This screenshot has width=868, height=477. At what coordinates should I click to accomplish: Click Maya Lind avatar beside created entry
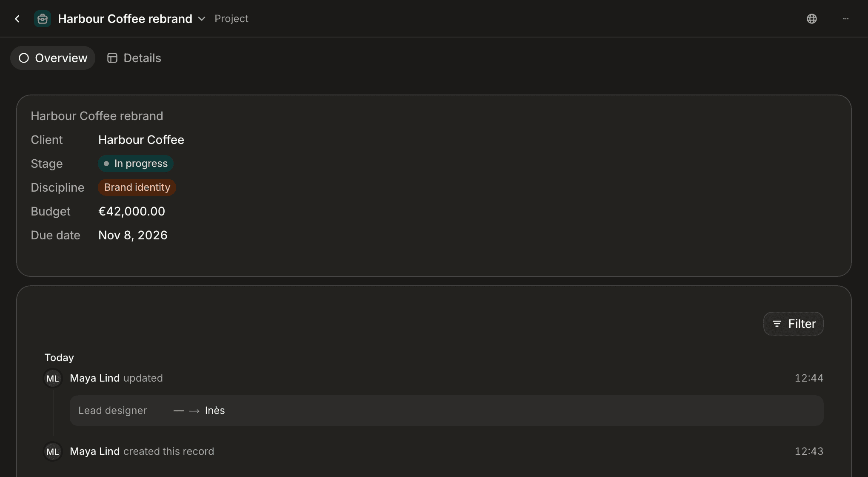coord(53,451)
